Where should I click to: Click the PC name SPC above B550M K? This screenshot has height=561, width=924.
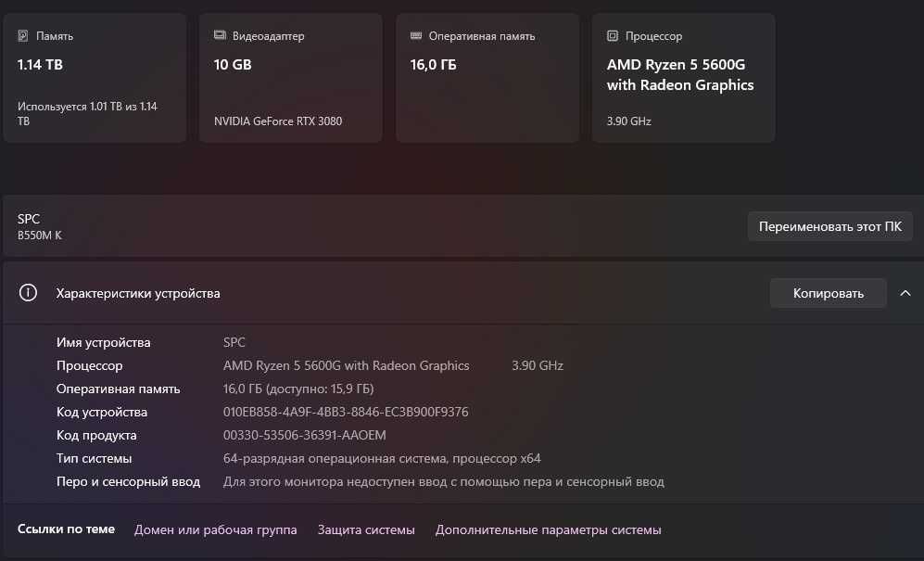point(29,219)
